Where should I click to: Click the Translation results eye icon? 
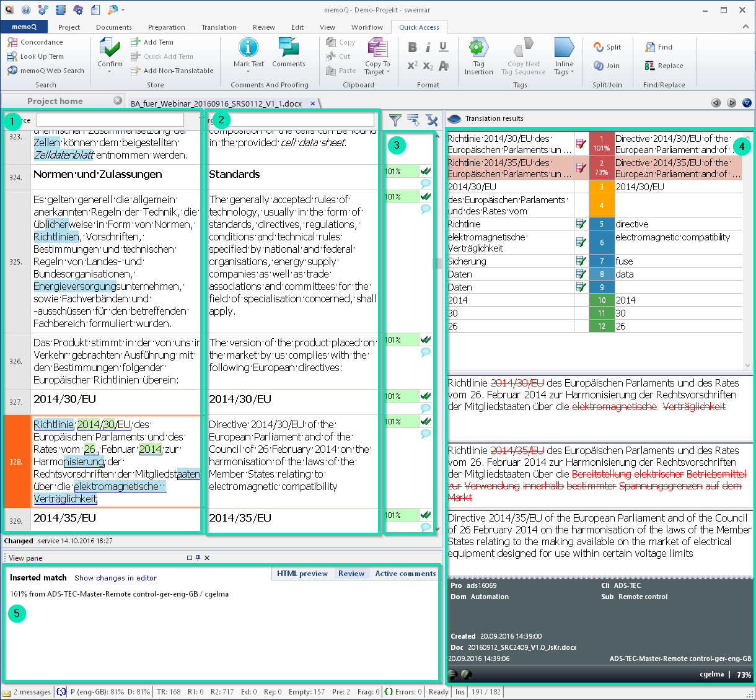click(454, 118)
